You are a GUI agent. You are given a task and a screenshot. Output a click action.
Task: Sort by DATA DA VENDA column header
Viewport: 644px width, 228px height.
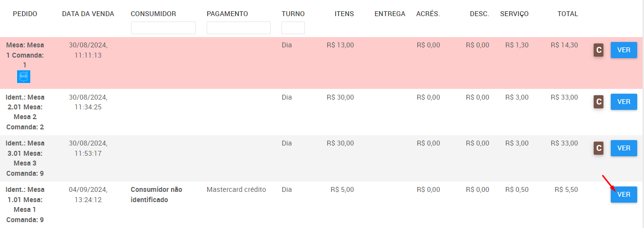pos(88,14)
